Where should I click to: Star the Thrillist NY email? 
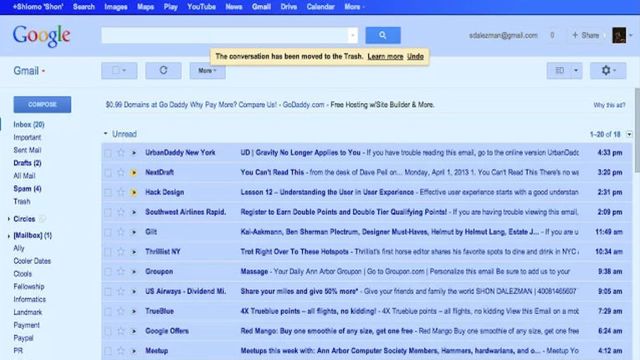tap(121, 252)
